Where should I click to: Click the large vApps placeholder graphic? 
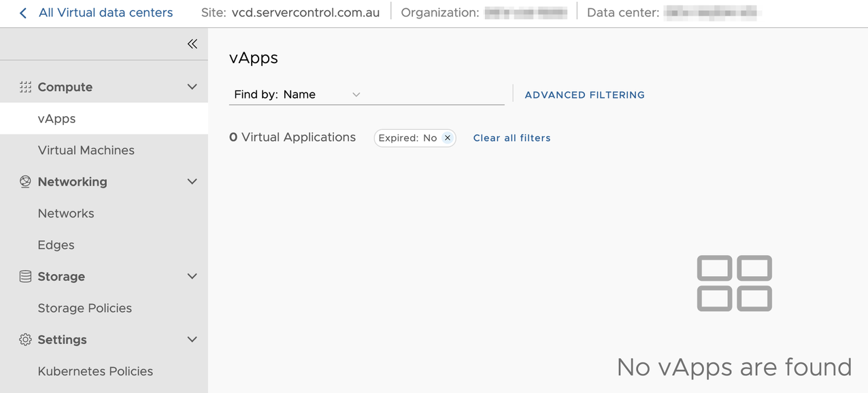(x=734, y=284)
